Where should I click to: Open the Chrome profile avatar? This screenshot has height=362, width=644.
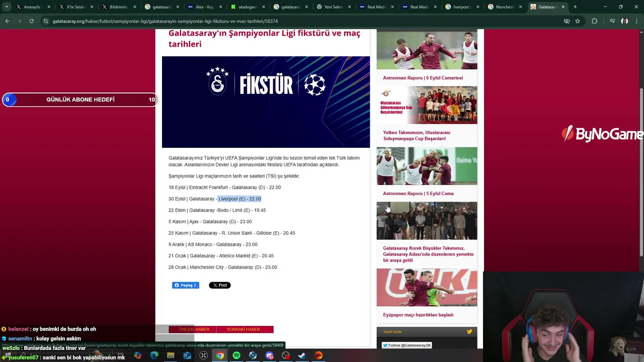point(624,21)
